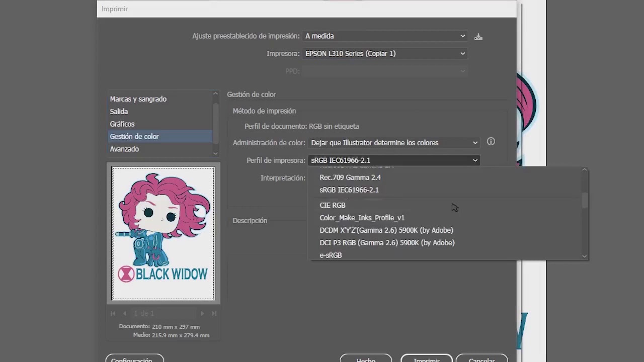The height and width of the screenshot is (362, 644).
Task: Go to first page in preview navigator
Action: tap(113, 313)
